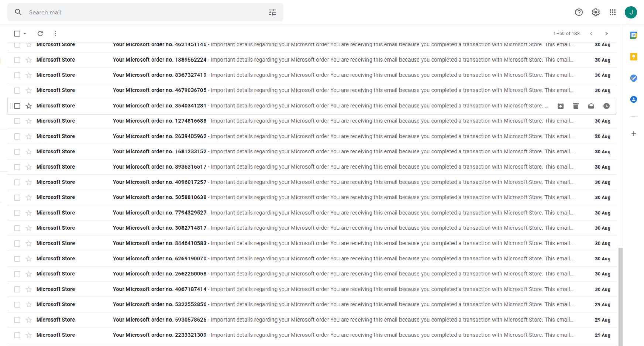
Task: Open Google Calendar side panel
Action: click(634, 35)
